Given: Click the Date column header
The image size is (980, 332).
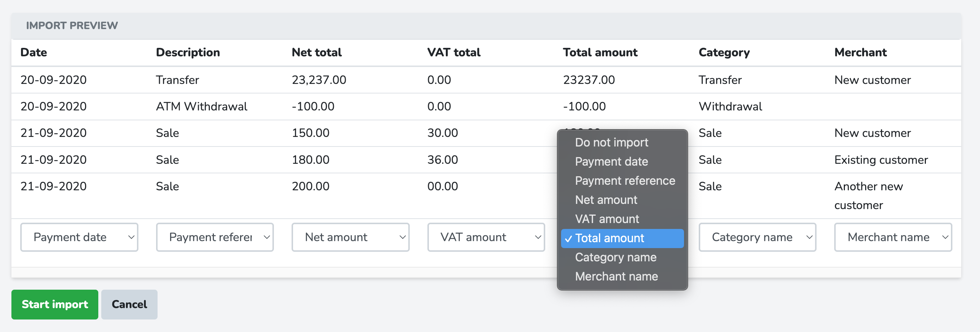Looking at the screenshot, I should (x=34, y=52).
